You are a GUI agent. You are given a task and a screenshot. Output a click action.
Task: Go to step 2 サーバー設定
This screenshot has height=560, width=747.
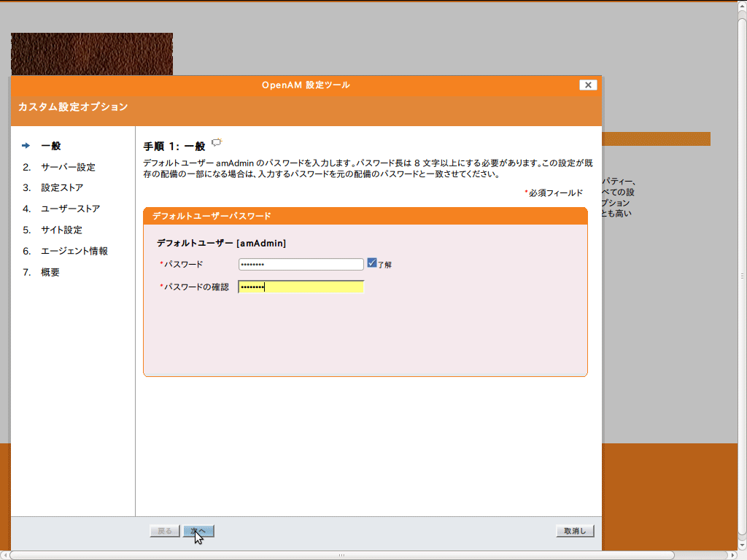tap(68, 167)
